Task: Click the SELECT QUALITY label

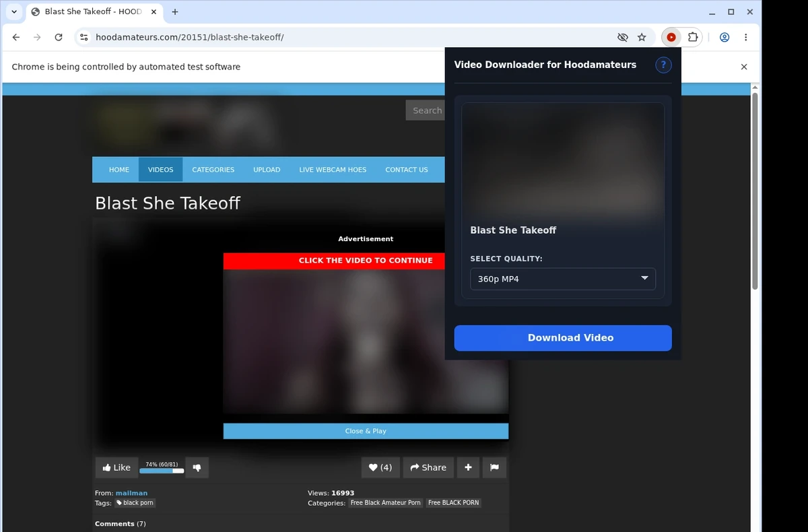Action: click(506, 259)
